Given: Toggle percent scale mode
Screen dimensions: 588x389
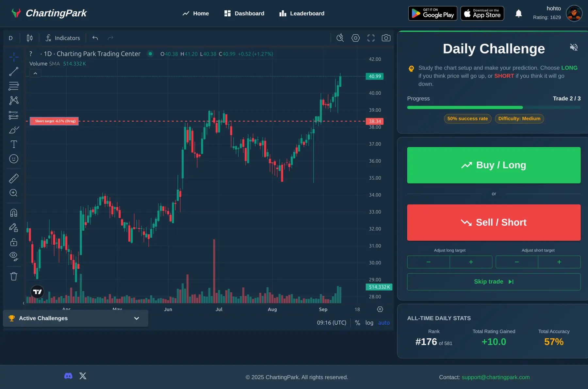Looking at the screenshot, I should (x=357, y=323).
